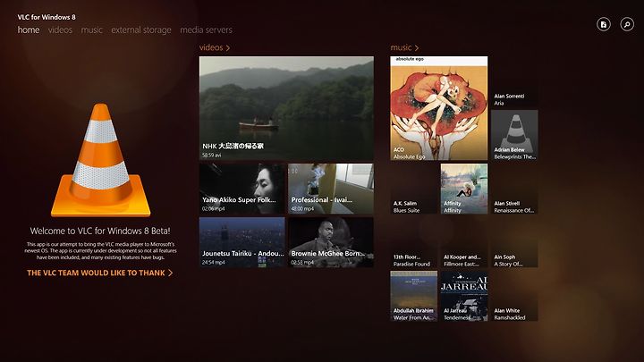The height and width of the screenshot is (362, 644).
Task: Play the NHK 58:59 avi video
Action: click(286, 108)
